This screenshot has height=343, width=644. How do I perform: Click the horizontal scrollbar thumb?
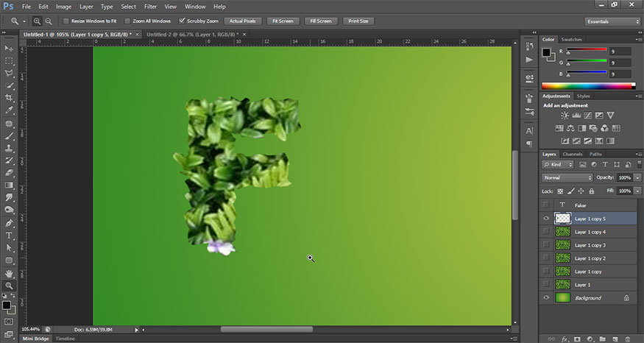click(x=266, y=330)
